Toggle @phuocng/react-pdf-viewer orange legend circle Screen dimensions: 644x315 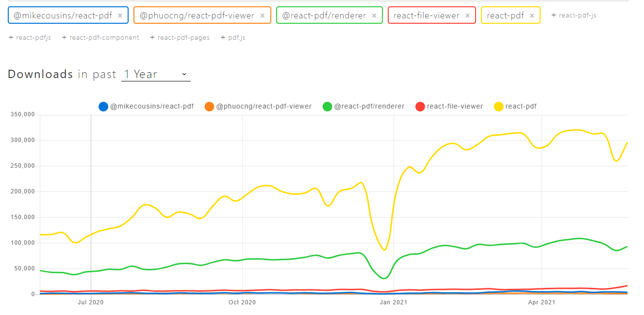click(x=209, y=107)
